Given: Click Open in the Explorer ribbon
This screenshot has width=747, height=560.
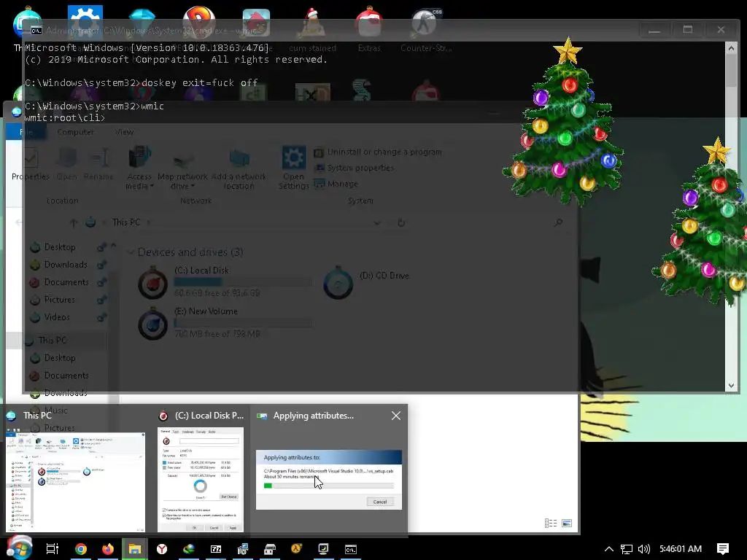Looking at the screenshot, I should pyautogui.click(x=66, y=164).
